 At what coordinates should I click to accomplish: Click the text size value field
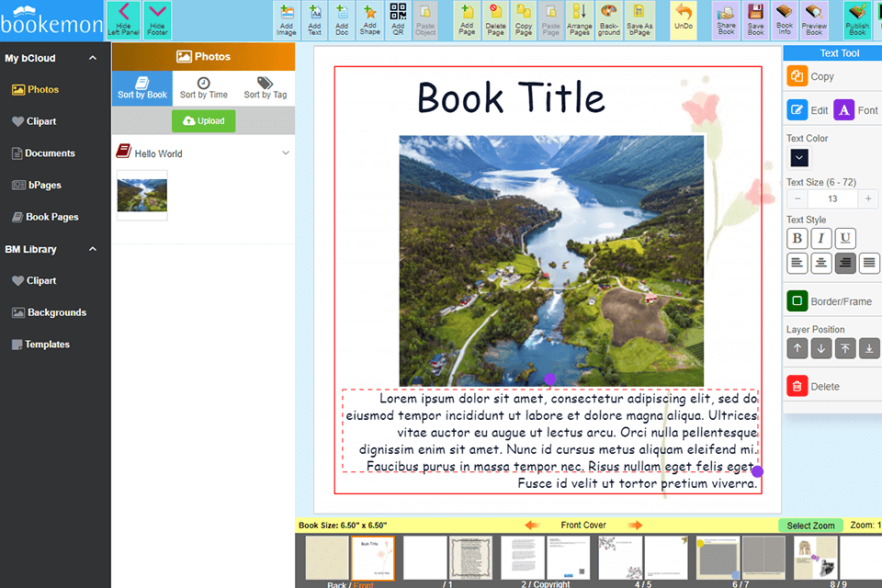pos(832,198)
